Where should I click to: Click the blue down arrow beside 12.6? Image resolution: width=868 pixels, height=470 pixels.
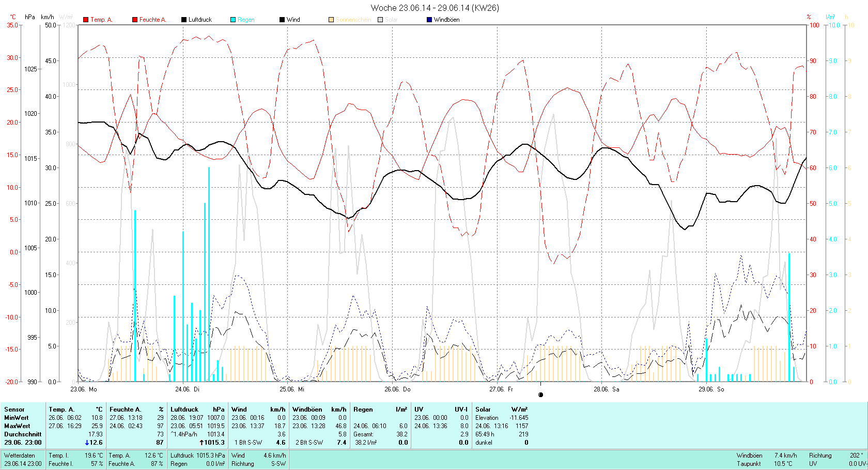tap(87, 443)
